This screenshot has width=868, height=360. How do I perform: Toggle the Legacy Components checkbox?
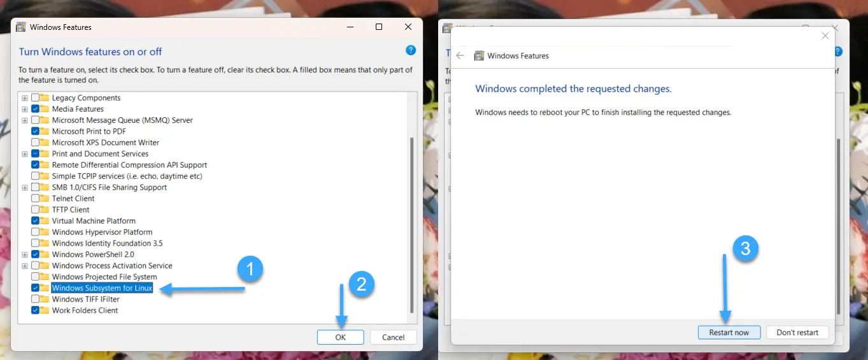(36, 98)
